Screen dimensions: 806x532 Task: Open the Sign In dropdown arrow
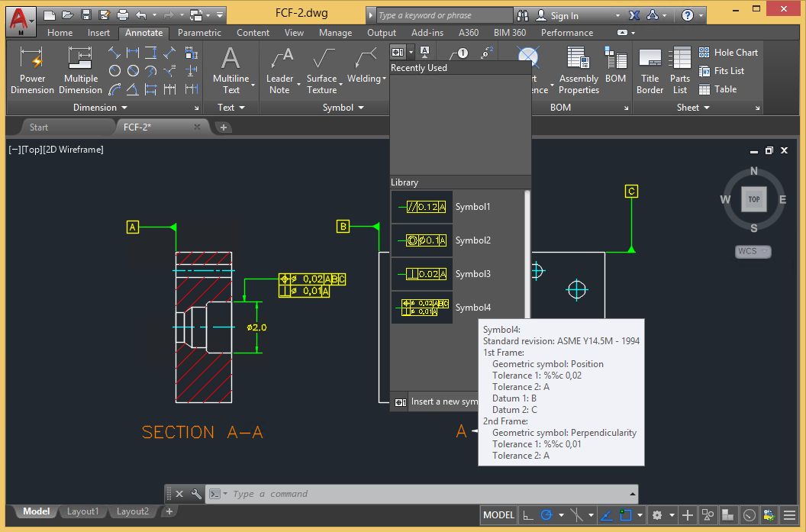617,16
